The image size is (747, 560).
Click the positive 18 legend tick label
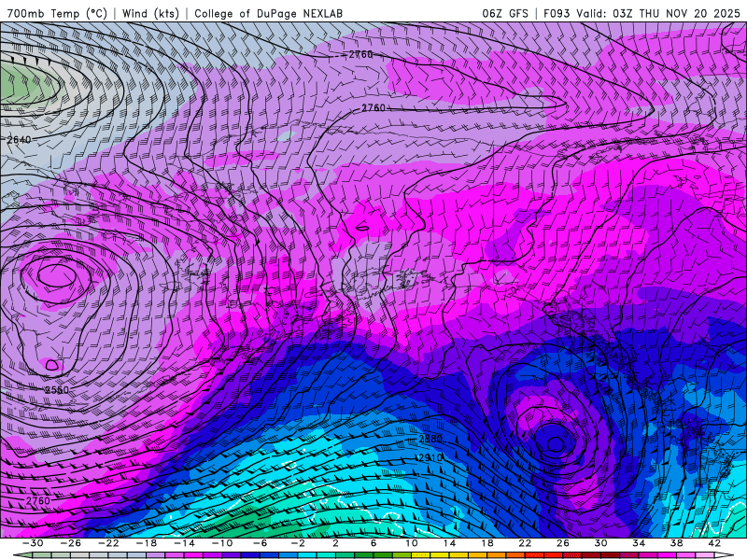[486, 543]
